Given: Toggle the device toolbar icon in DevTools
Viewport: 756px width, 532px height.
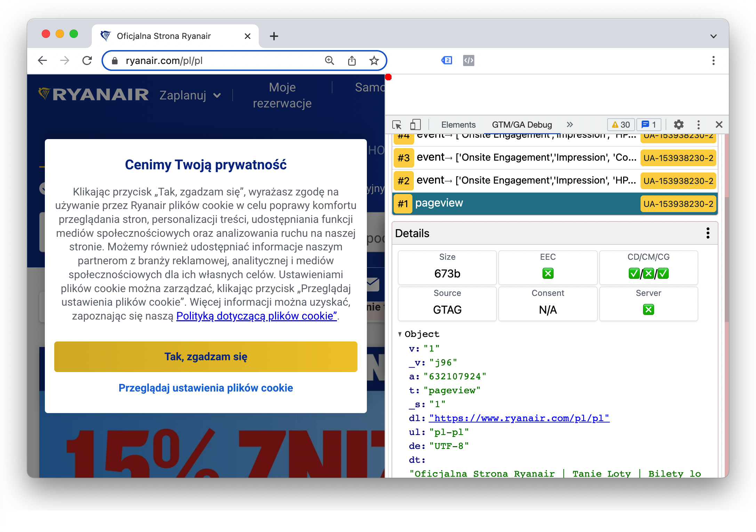Looking at the screenshot, I should [x=415, y=124].
